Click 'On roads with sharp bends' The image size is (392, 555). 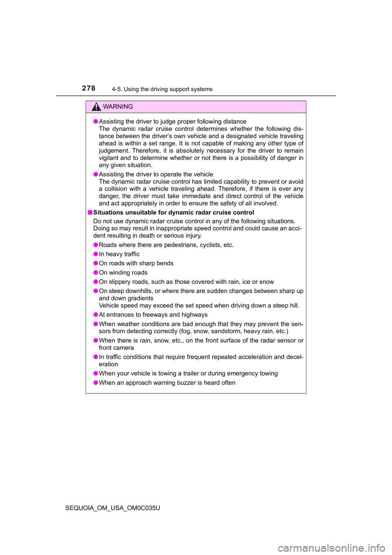coord(136,263)
